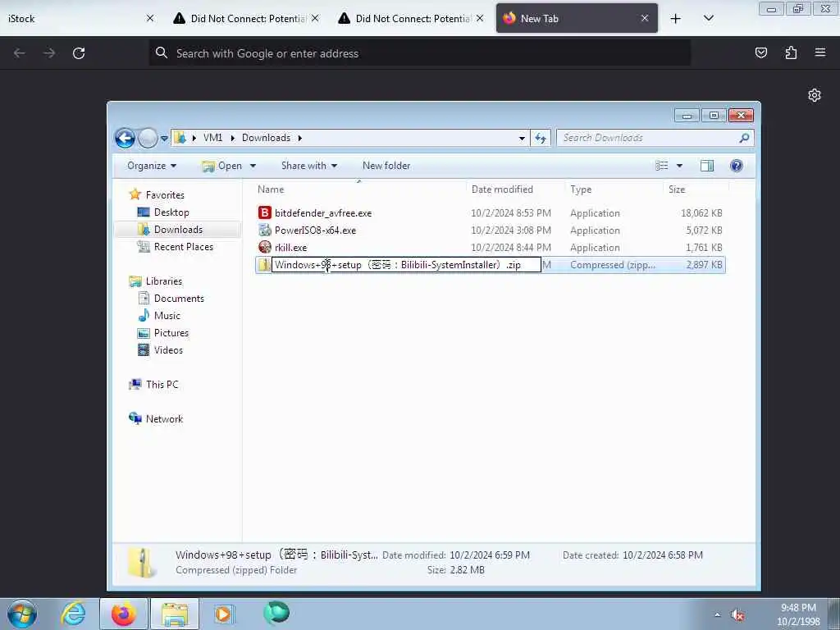Click the large zip thumbnail in details pane

pos(143,563)
